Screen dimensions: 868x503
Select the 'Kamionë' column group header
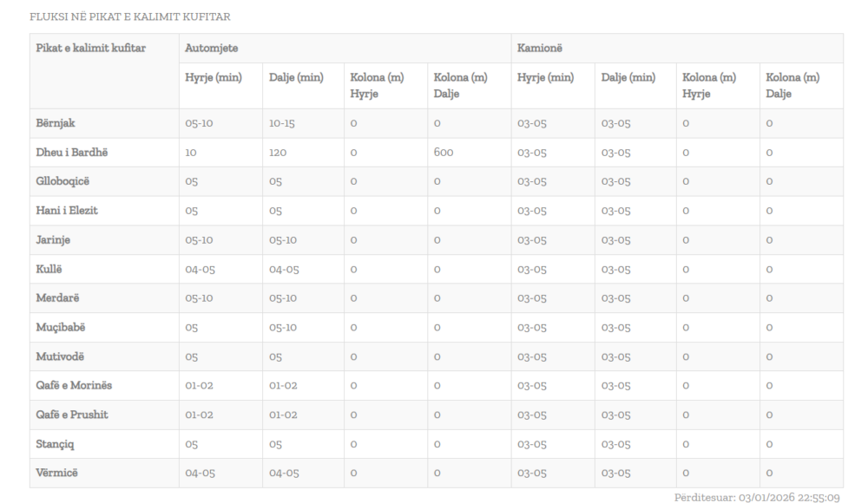(537, 48)
